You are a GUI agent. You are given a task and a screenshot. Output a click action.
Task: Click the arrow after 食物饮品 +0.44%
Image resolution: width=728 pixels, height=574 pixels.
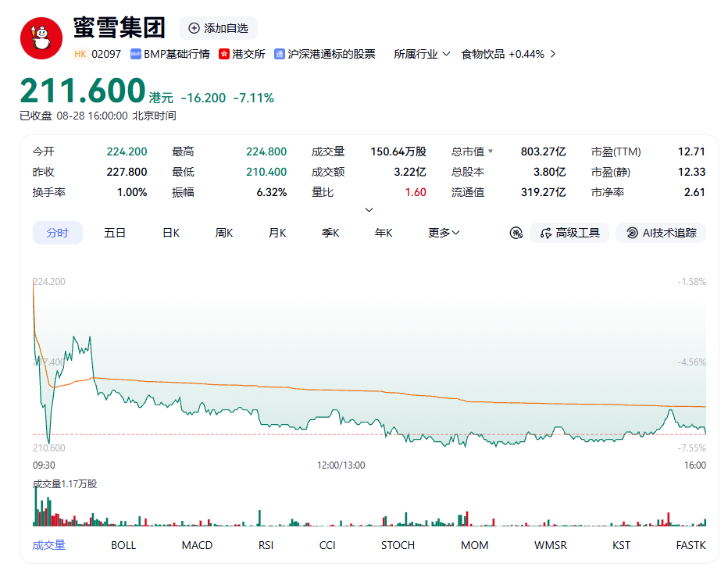point(553,55)
